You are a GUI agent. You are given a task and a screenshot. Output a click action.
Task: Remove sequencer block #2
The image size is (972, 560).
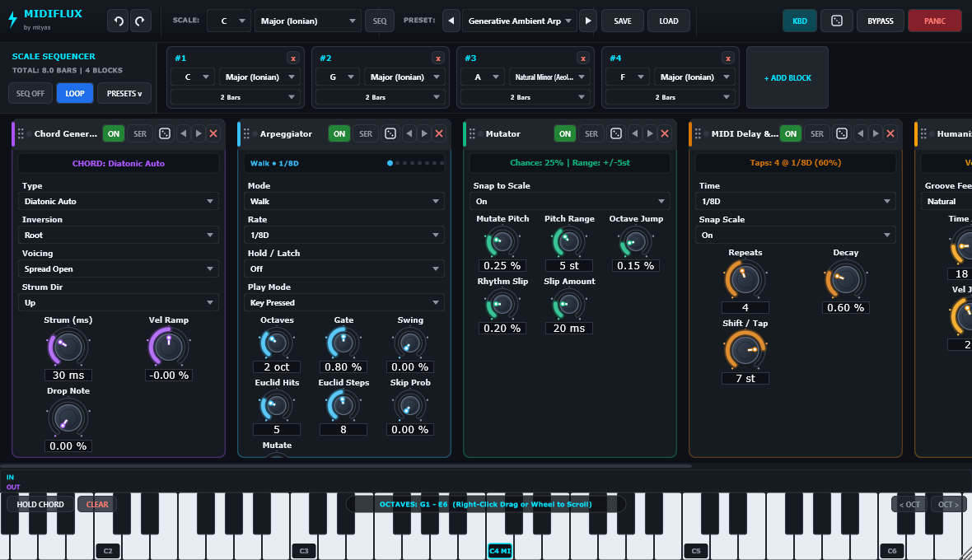(438, 58)
